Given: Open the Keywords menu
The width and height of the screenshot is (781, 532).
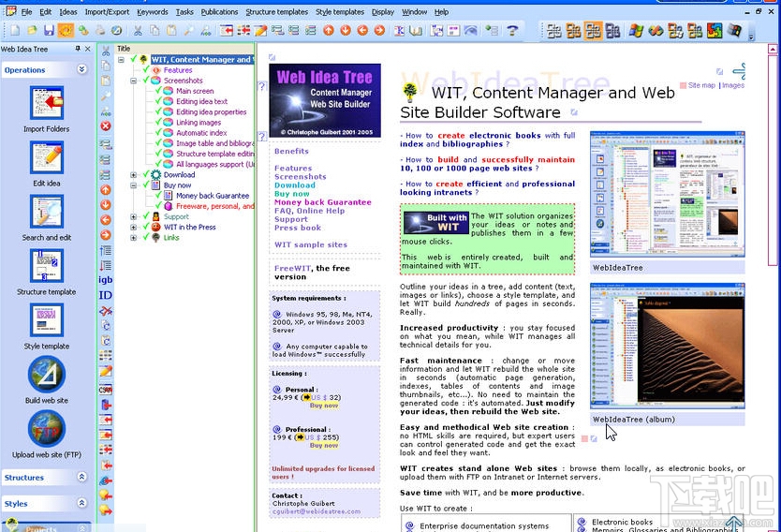Looking at the screenshot, I should tap(153, 12).
